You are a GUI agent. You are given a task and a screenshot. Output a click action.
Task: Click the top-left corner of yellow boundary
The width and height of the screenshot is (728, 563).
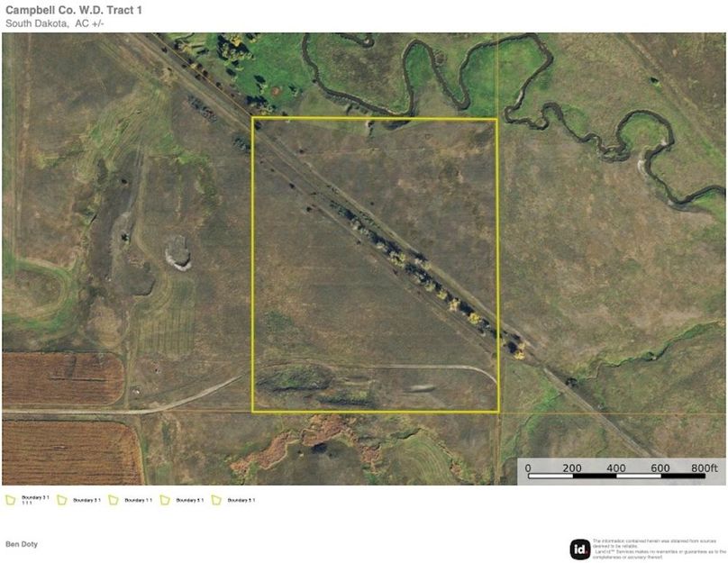point(252,118)
